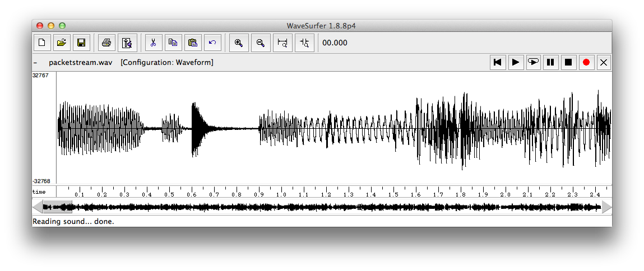Click the time label on the axis
Viewport: 644px width, 271px height.
[39, 192]
